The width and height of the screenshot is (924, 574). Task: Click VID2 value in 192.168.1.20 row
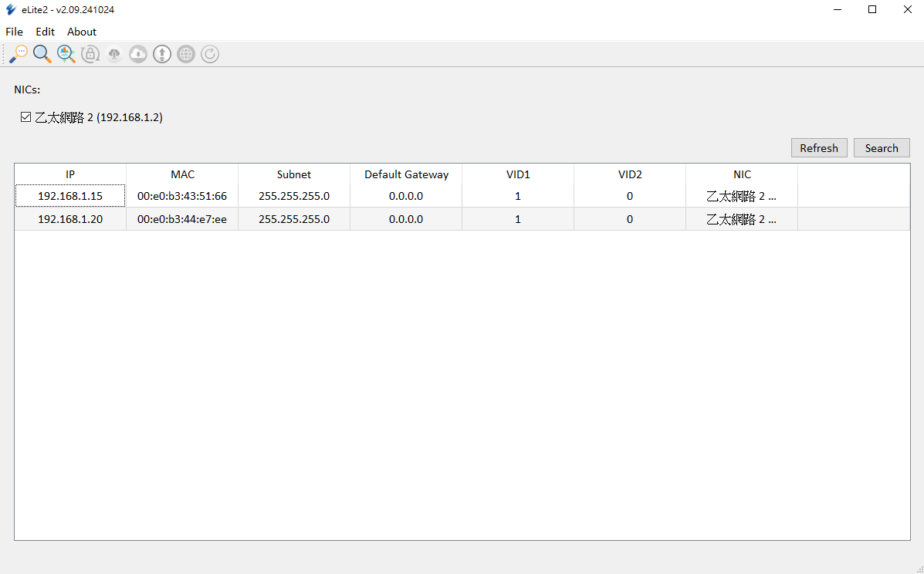630,219
